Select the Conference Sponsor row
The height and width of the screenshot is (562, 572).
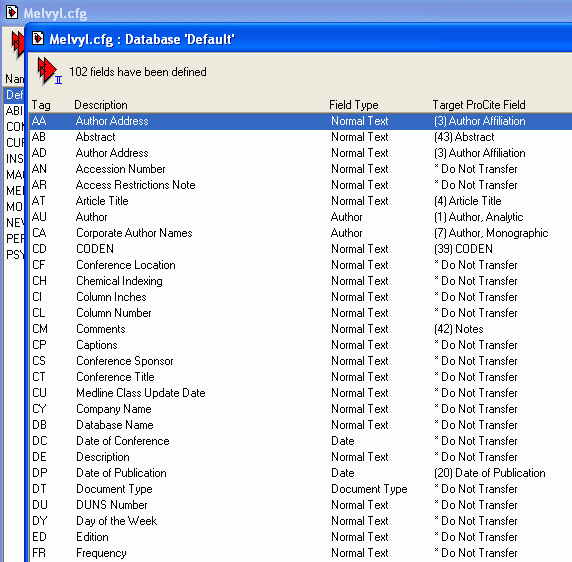[301, 361]
